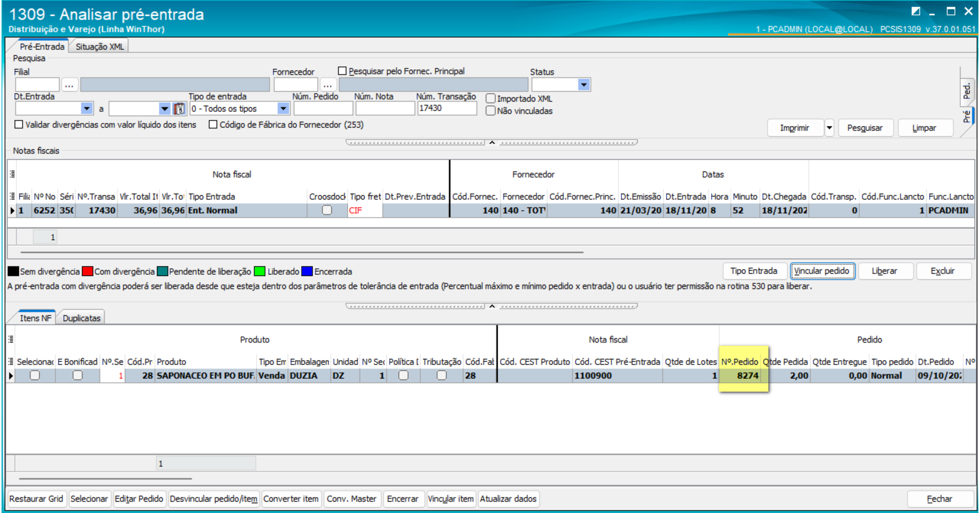Click the Vincular pedido button

coord(822,271)
